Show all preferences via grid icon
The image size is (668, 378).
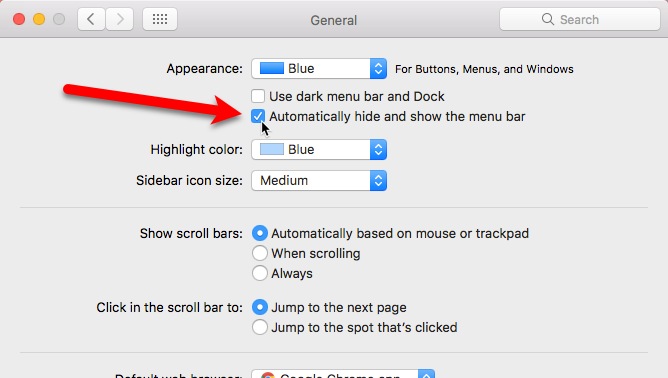[x=160, y=19]
